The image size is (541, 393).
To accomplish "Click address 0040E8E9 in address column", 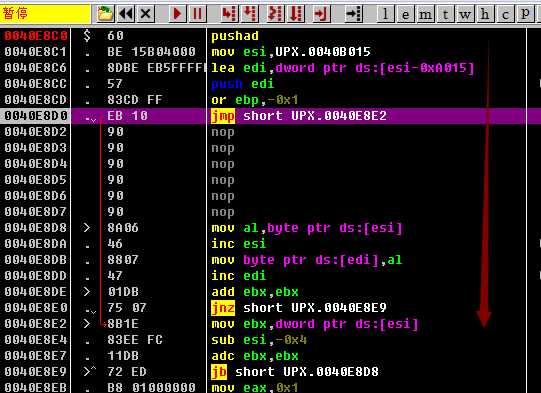I will tap(36, 372).
